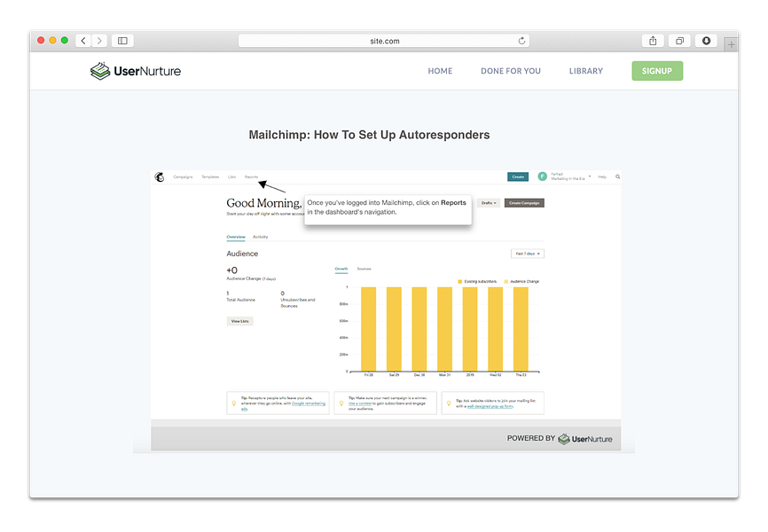The height and width of the screenshot is (532, 768).
Task: Click the lightbulb icon in the pop-up form tip
Action: coord(449,403)
